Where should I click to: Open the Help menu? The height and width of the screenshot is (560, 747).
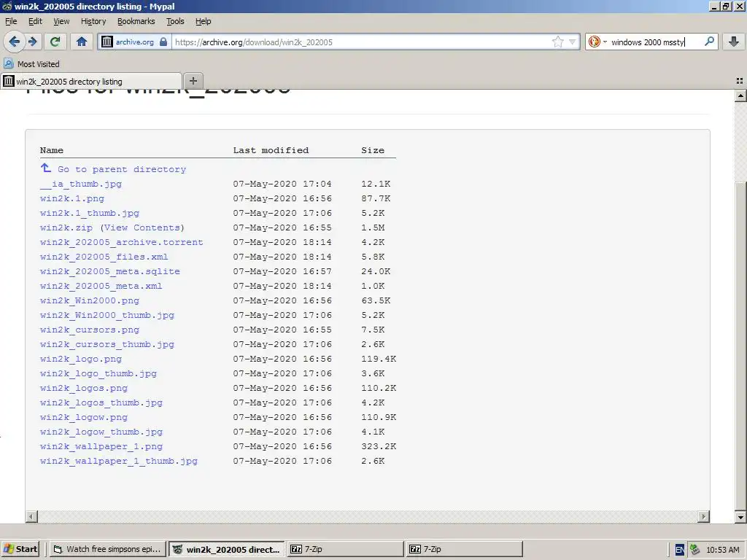click(204, 21)
